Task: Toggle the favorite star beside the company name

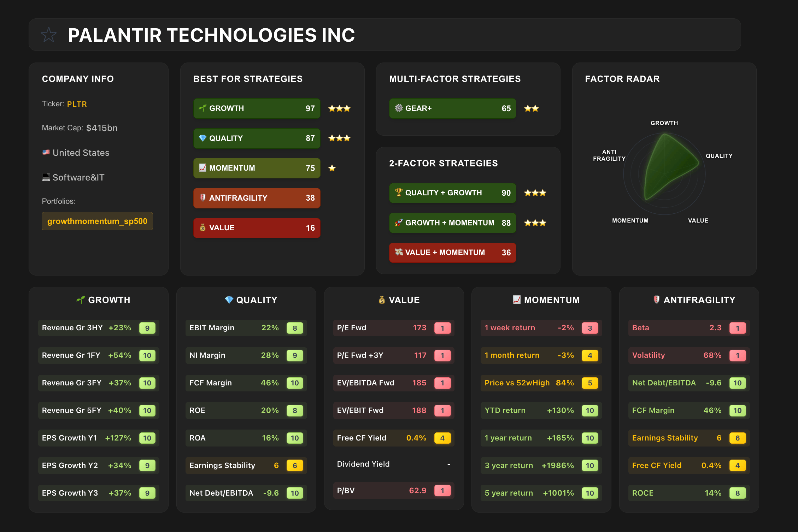Action: click(x=48, y=35)
